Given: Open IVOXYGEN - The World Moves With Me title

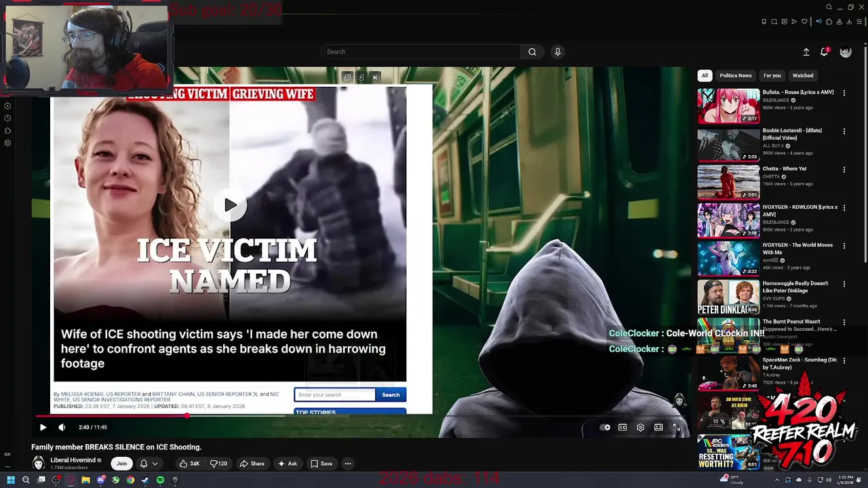Looking at the screenshot, I should [x=797, y=249].
